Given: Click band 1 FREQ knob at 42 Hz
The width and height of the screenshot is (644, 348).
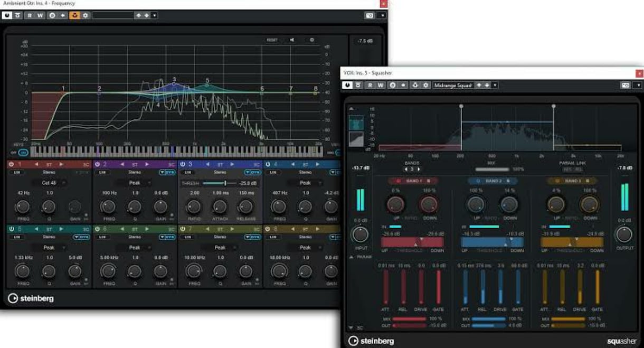Looking at the screenshot, I should [x=23, y=206].
